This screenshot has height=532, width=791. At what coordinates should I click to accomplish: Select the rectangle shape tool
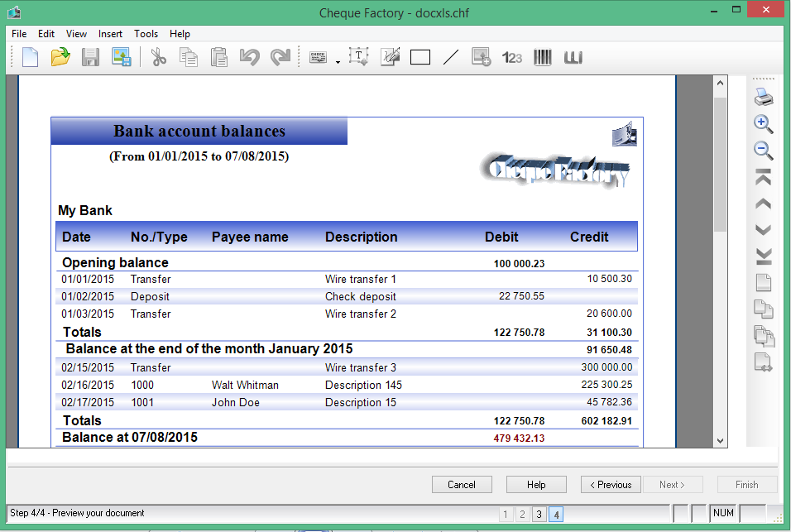tap(420, 57)
